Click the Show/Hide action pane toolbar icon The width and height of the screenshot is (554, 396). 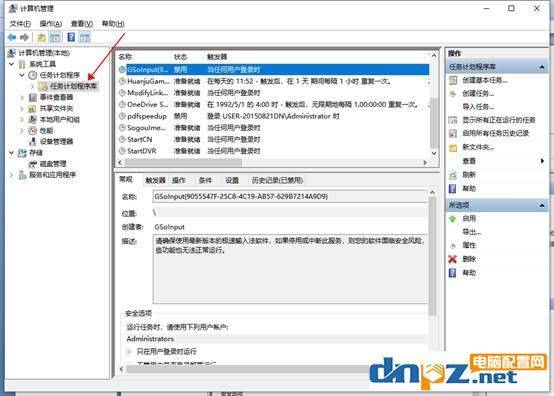tap(84, 37)
